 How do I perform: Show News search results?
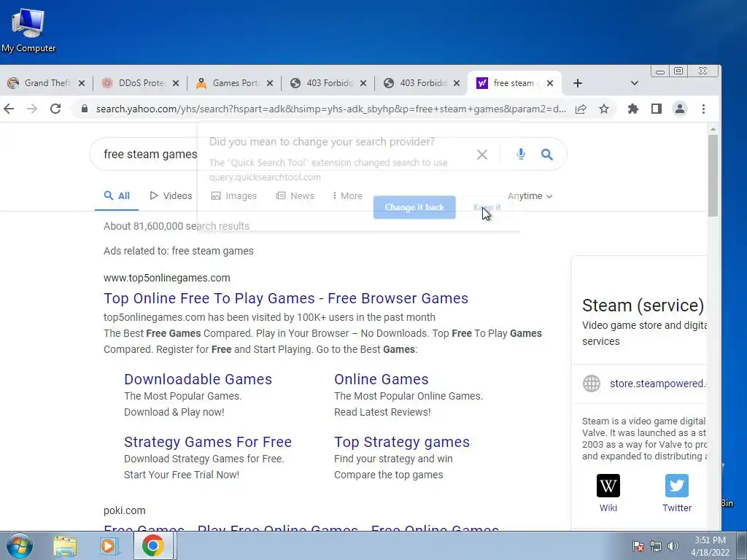coord(295,195)
